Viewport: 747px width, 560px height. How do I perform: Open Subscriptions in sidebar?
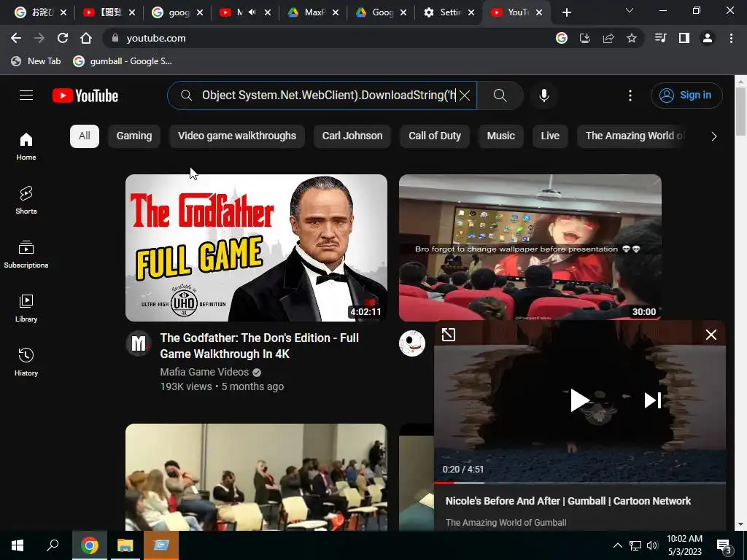point(26,254)
